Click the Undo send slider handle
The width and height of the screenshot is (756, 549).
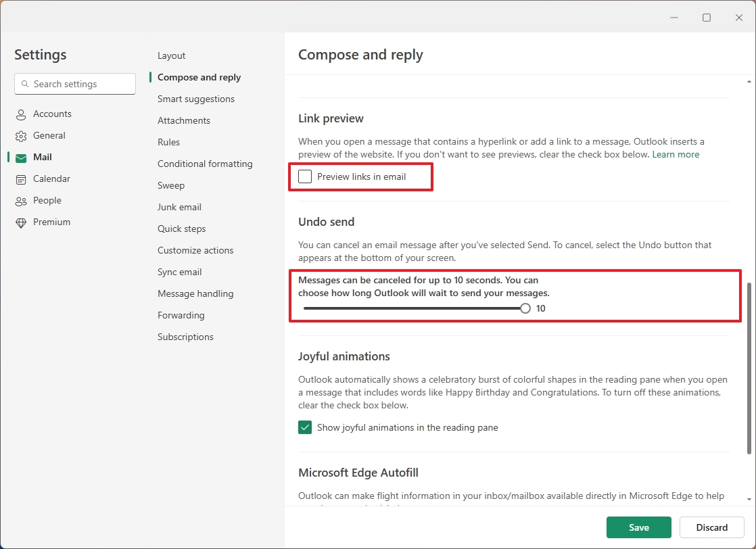(525, 308)
